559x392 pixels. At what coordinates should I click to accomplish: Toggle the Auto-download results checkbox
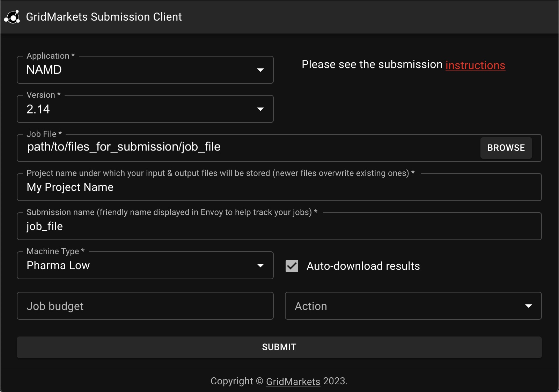tap(292, 266)
